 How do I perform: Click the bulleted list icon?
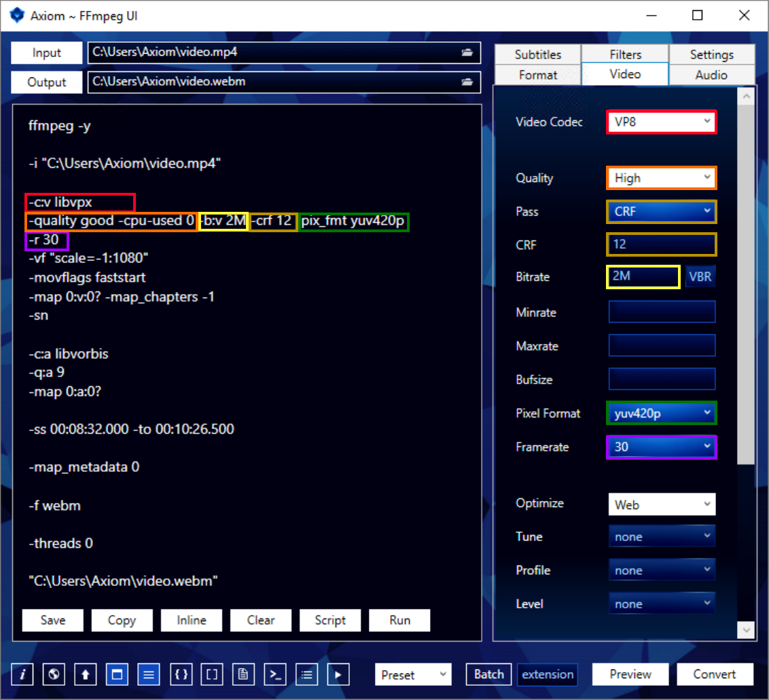(307, 674)
